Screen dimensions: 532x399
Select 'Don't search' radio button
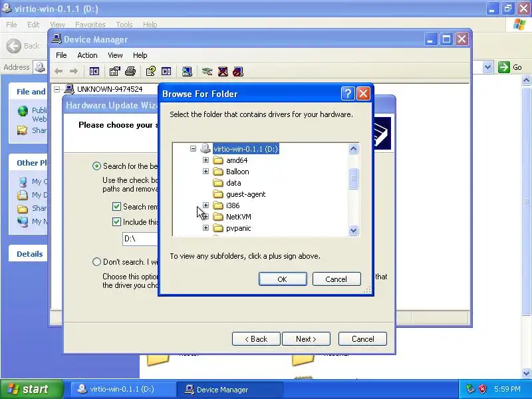96,261
